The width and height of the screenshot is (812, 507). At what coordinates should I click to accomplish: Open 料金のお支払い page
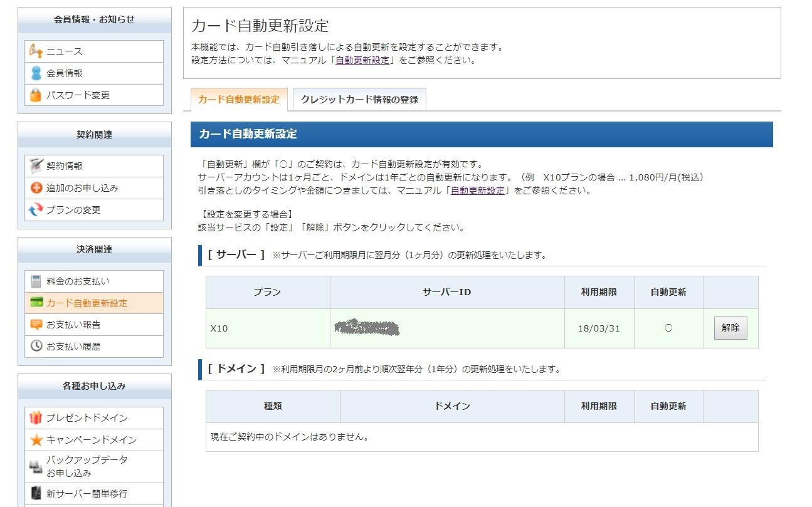(94, 281)
